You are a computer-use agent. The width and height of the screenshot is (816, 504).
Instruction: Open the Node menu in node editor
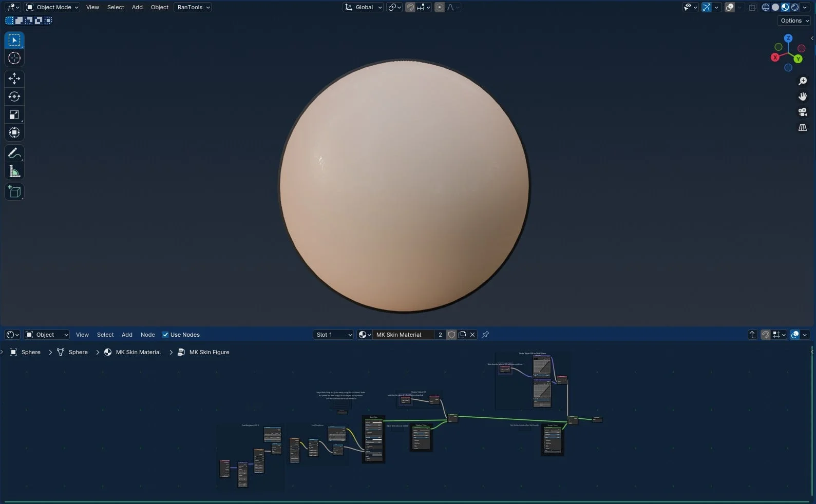click(x=147, y=335)
